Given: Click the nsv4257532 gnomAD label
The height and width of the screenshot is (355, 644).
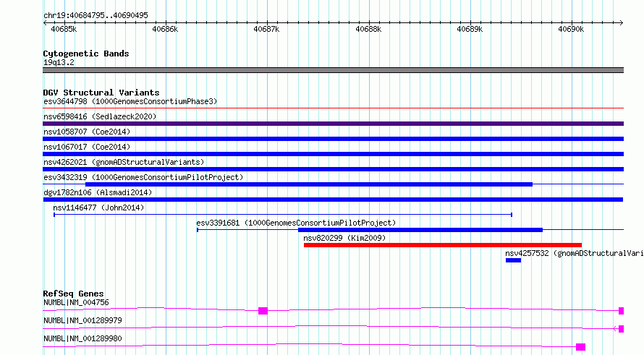Looking at the screenshot, I should [x=575, y=253].
